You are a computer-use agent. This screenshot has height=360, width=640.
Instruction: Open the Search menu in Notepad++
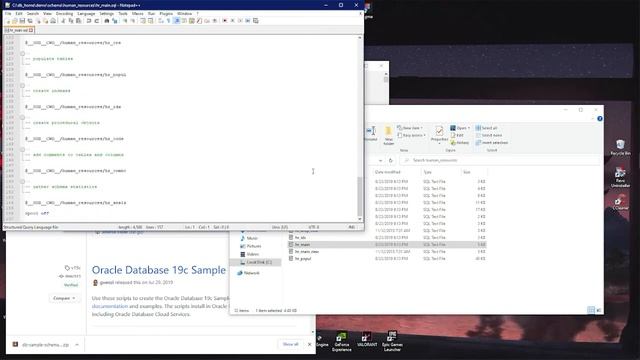click(x=33, y=13)
